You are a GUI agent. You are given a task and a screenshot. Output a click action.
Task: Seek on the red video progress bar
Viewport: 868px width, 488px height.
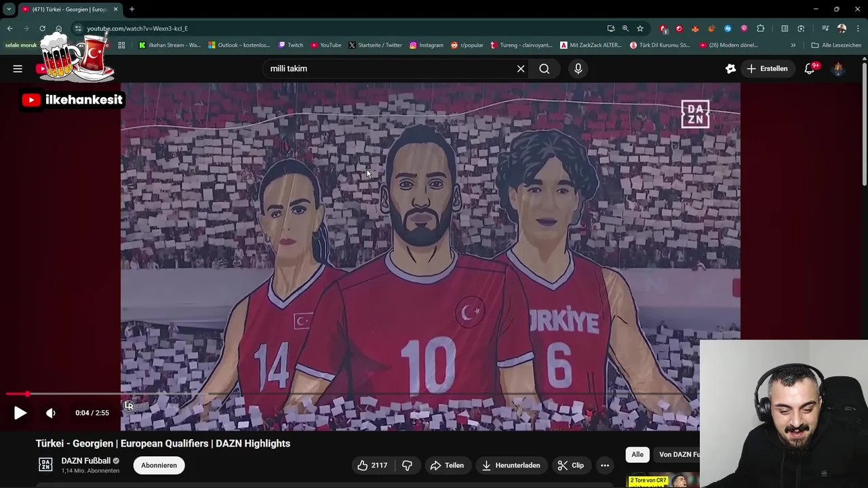pos(353,394)
